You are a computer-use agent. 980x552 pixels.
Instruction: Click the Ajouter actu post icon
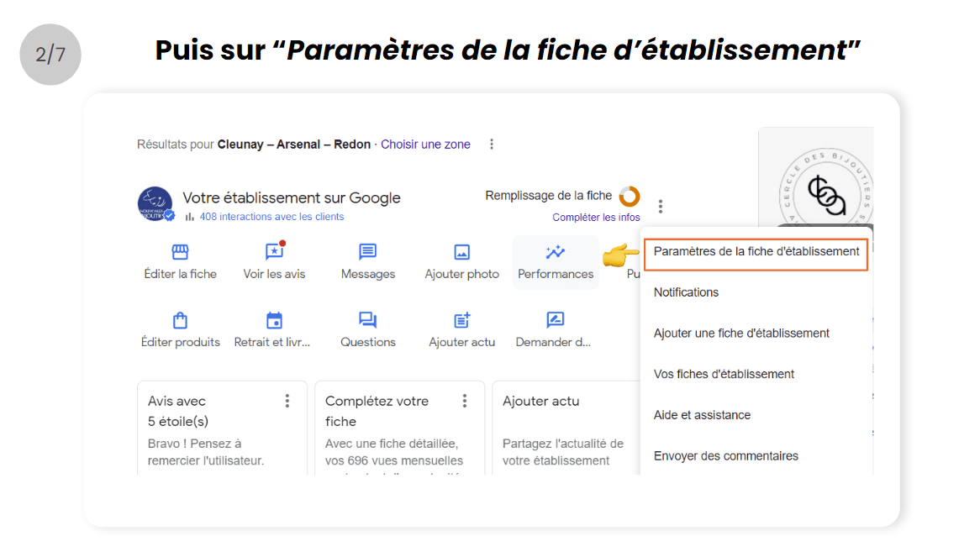click(x=462, y=320)
